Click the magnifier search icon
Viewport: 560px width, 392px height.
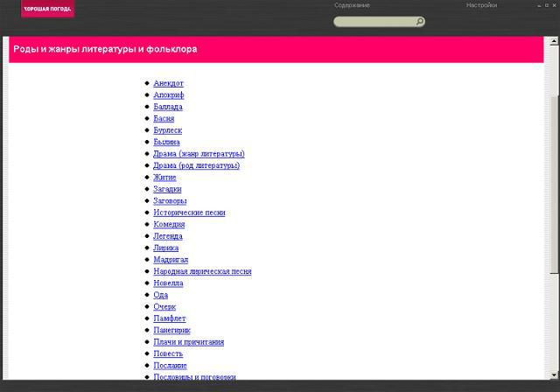[x=419, y=22]
